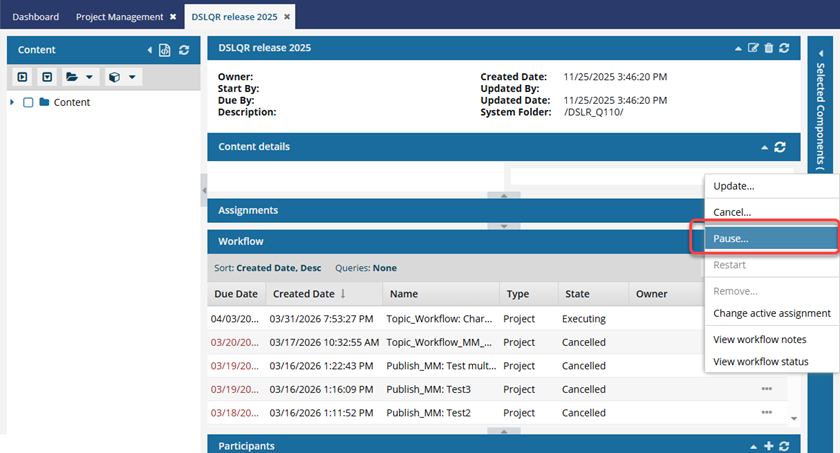
Task: Open the cube component dropdown
Action: point(122,77)
